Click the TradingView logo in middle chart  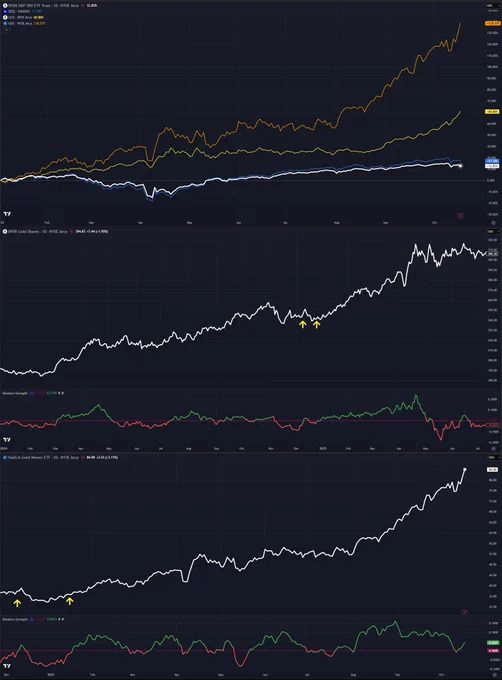tap(7, 440)
